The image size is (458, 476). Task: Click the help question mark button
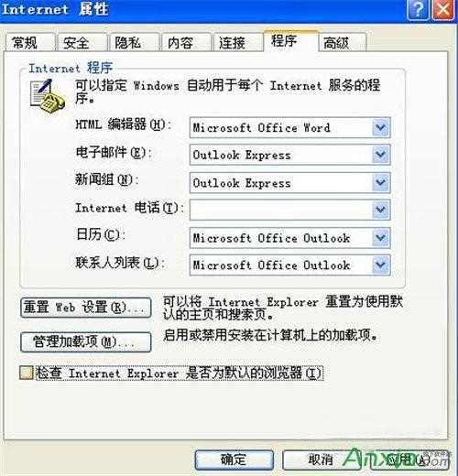[x=418, y=10]
